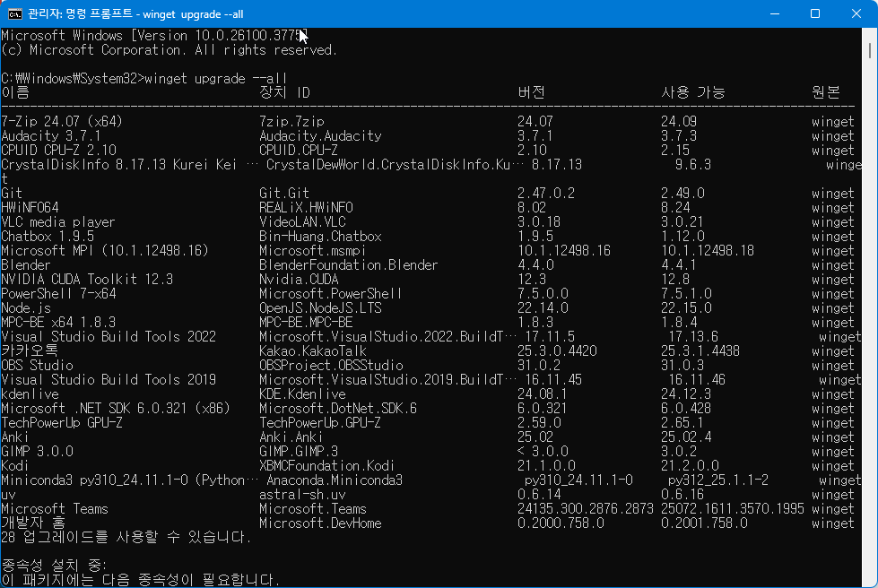Click the '버전' column header
Screen dimensions: 878x588
(x=531, y=92)
